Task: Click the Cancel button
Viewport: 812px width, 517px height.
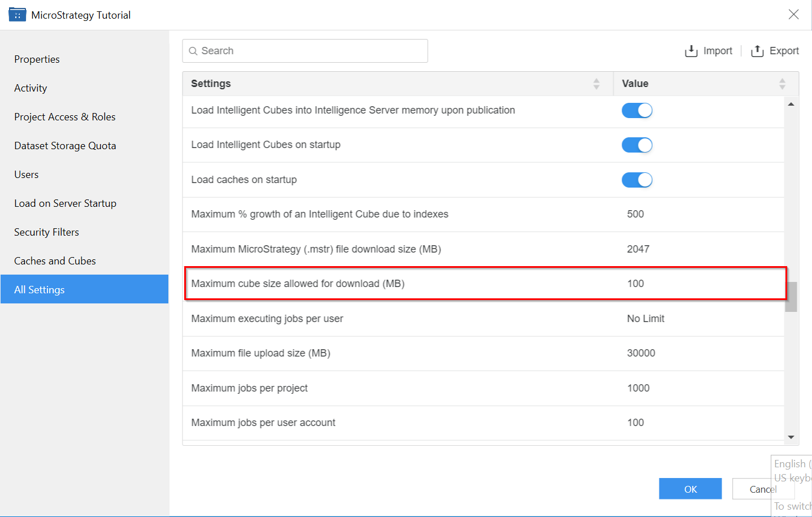Action: pos(763,489)
